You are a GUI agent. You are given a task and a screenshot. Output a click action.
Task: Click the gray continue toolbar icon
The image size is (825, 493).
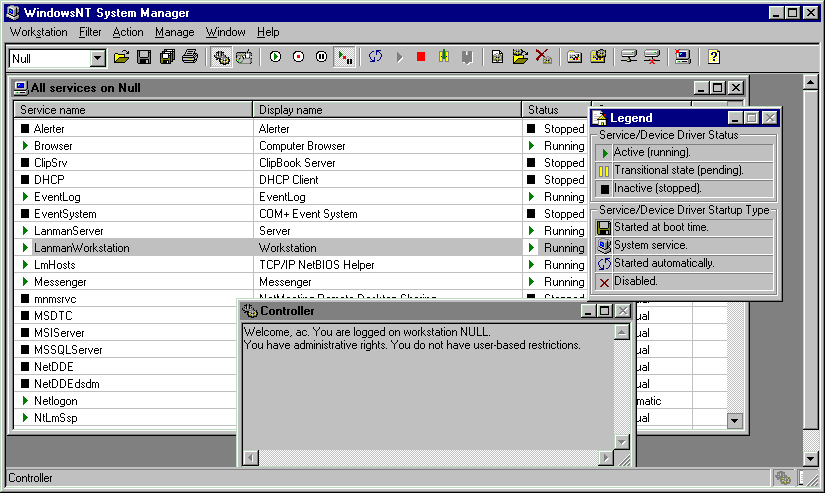click(x=467, y=57)
